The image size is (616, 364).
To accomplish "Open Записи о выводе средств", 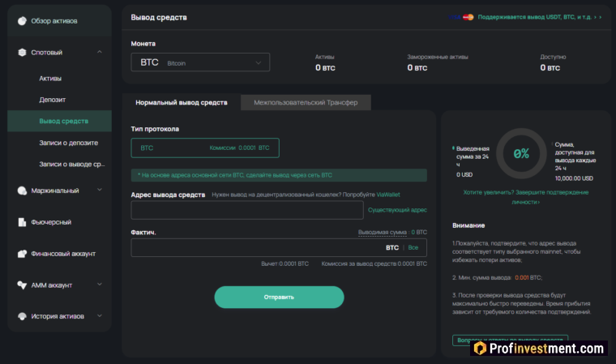I will point(72,165).
